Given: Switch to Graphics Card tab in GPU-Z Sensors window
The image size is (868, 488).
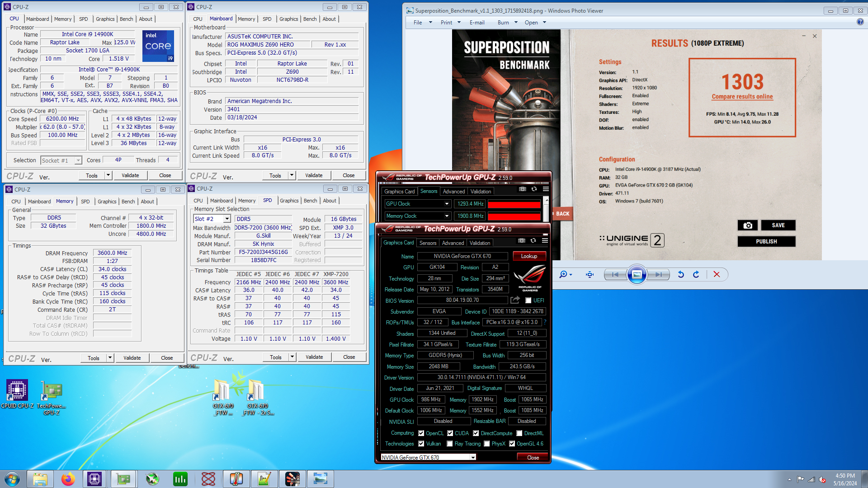Looking at the screenshot, I should (x=400, y=192).
